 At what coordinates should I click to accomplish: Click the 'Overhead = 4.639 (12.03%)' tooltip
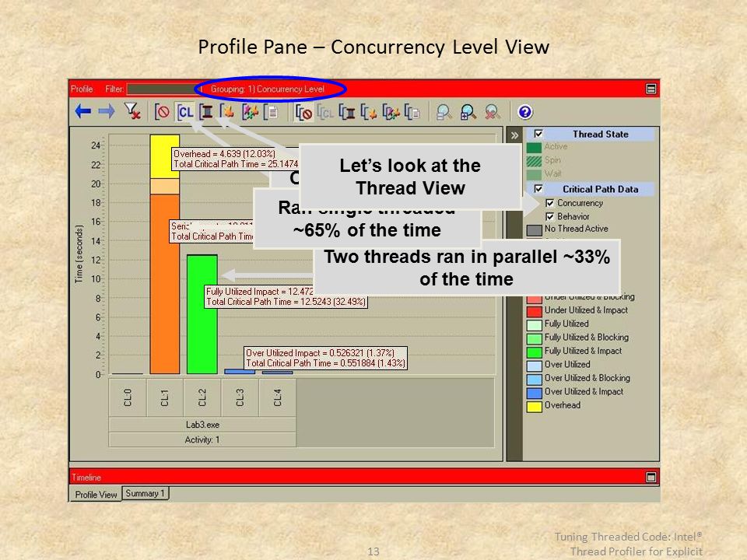click(224, 154)
